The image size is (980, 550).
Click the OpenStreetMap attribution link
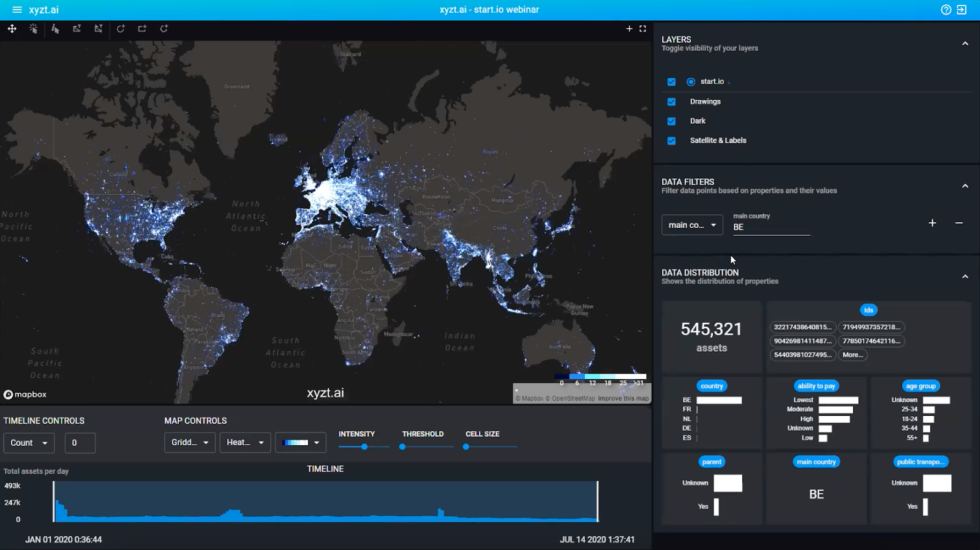(x=570, y=398)
